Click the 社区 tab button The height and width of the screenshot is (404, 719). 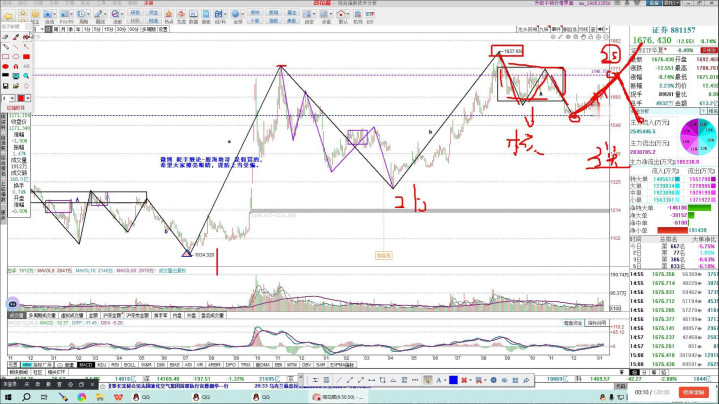(38, 372)
